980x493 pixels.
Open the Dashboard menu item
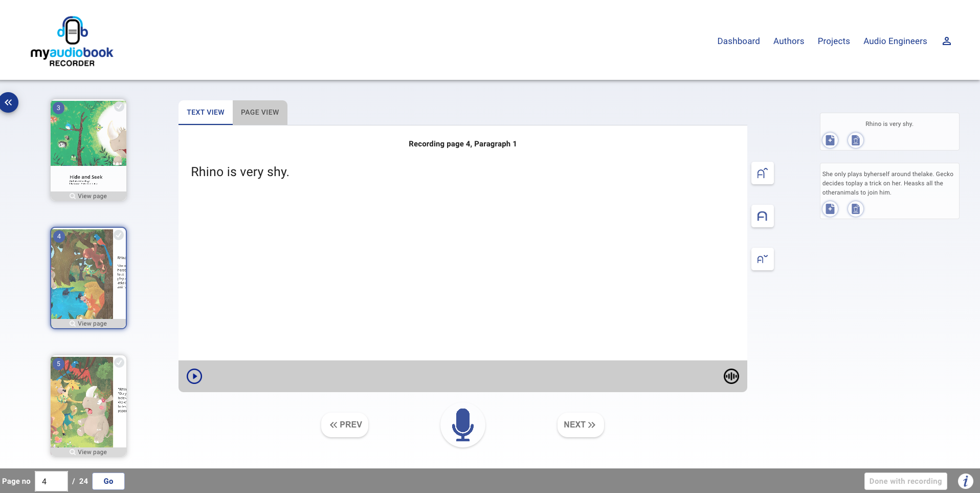pos(739,41)
